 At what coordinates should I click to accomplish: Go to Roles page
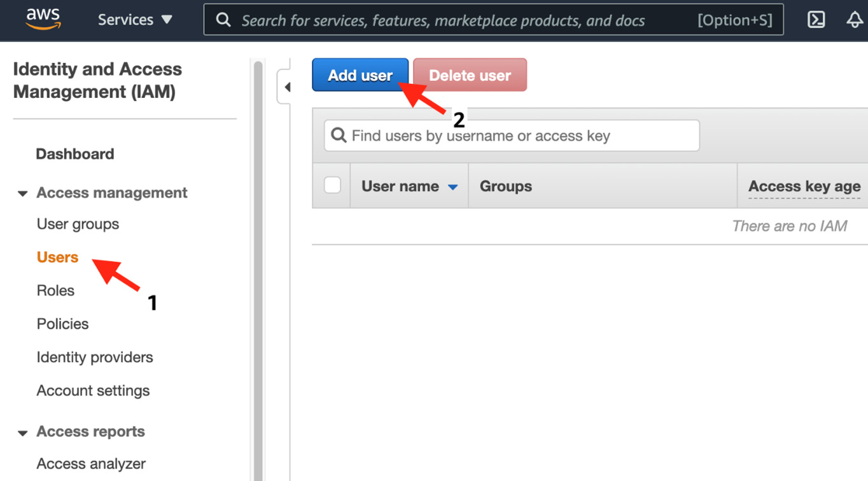[55, 291]
